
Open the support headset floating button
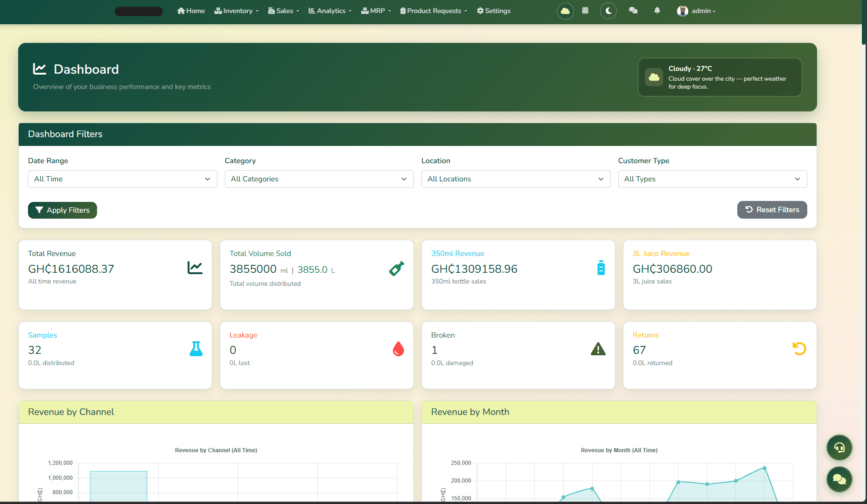click(x=839, y=448)
